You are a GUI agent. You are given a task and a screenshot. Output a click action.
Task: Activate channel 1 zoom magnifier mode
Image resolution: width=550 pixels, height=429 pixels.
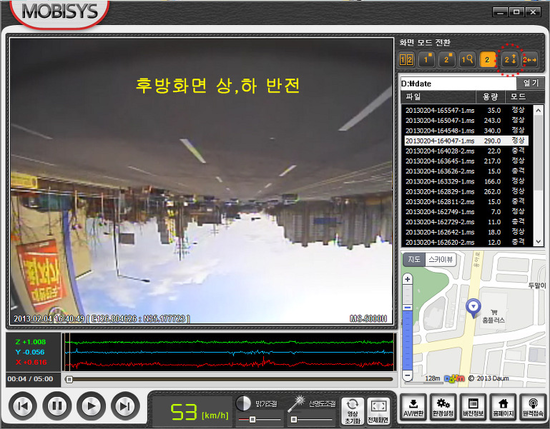point(467,59)
